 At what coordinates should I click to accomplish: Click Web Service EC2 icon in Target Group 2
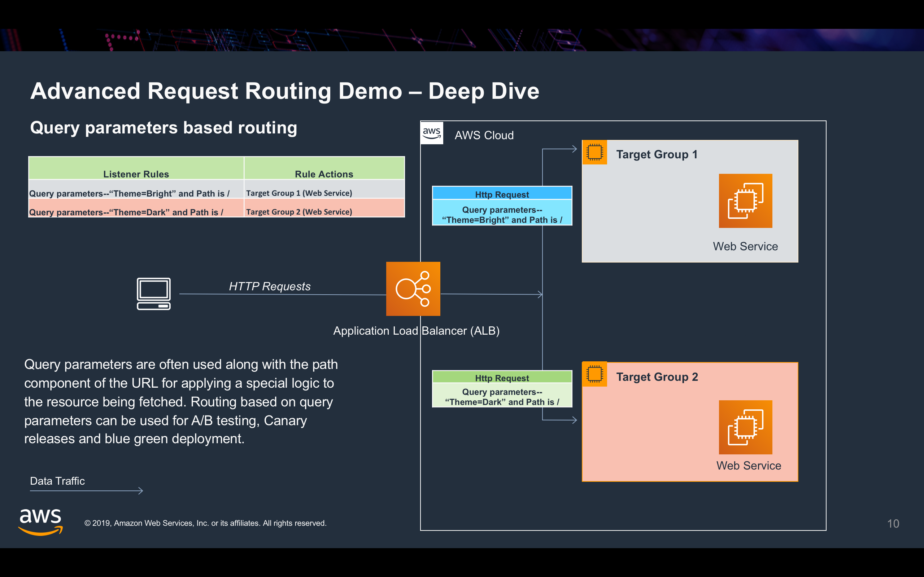(745, 427)
